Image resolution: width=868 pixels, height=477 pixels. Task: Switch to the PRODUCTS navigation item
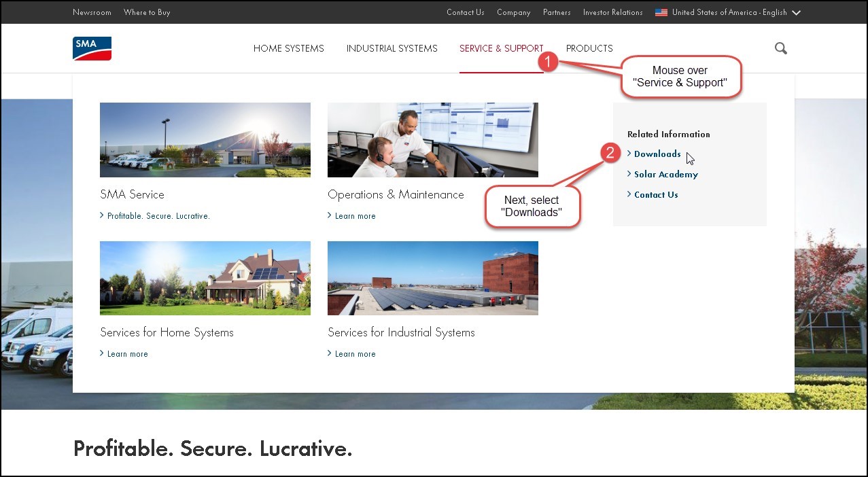click(x=589, y=48)
